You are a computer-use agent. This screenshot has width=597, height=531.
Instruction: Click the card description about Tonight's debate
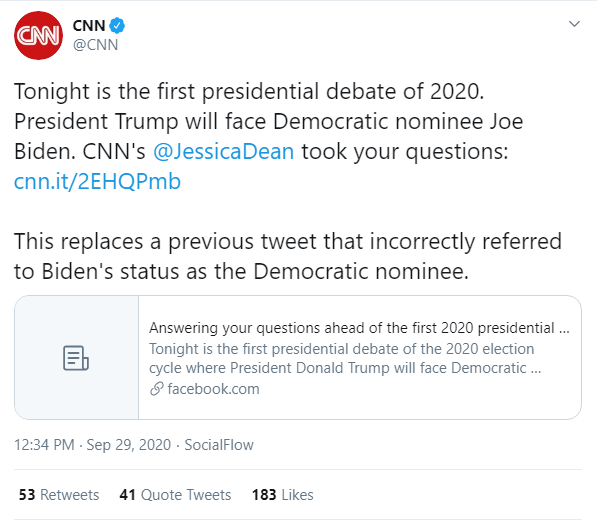point(345,358)
